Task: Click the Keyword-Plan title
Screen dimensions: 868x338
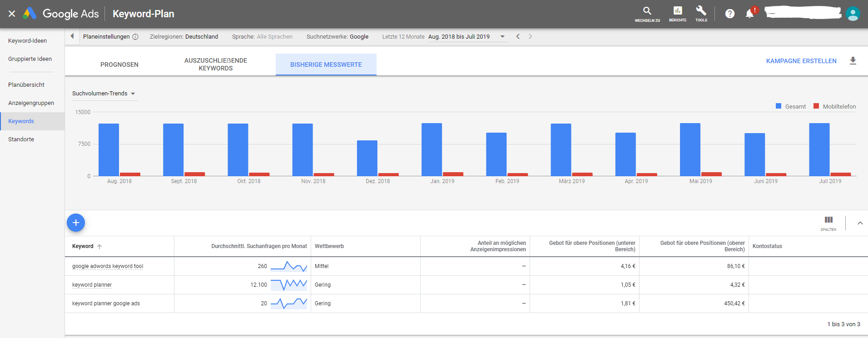Action: (x=143, y=14)
